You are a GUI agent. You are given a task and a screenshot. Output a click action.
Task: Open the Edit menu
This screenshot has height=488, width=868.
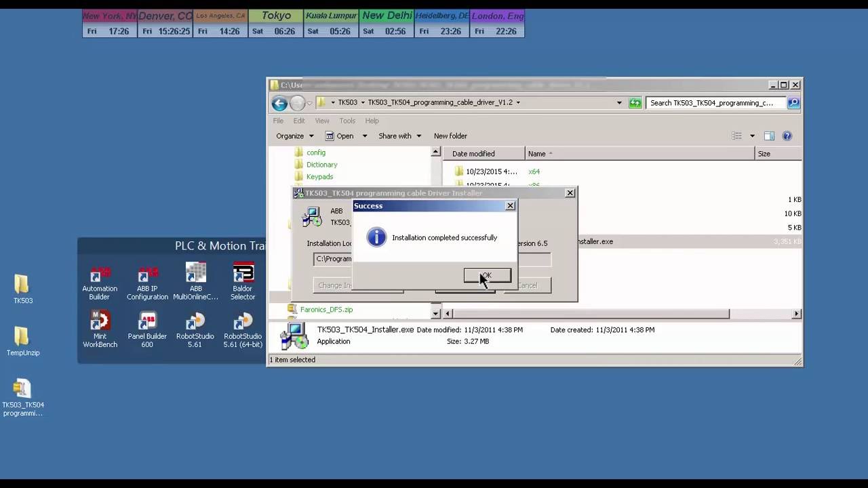[x=299, y=121]
